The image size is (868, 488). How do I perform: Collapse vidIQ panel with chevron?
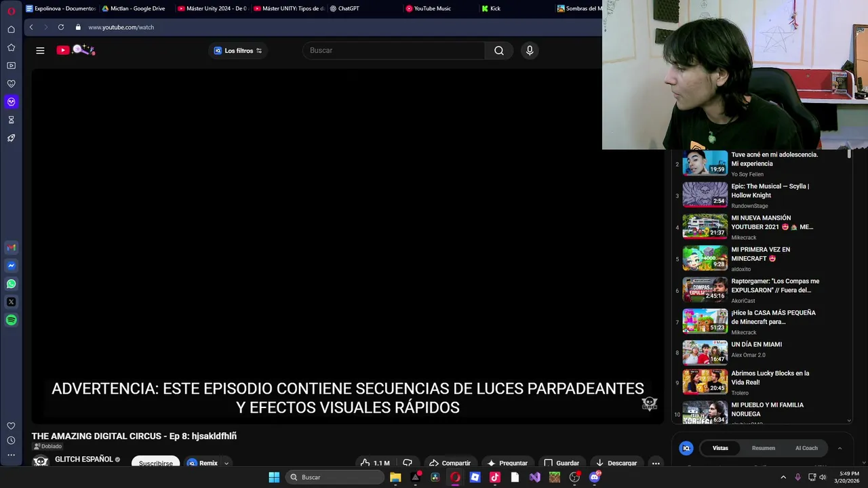tap(840, 448)
